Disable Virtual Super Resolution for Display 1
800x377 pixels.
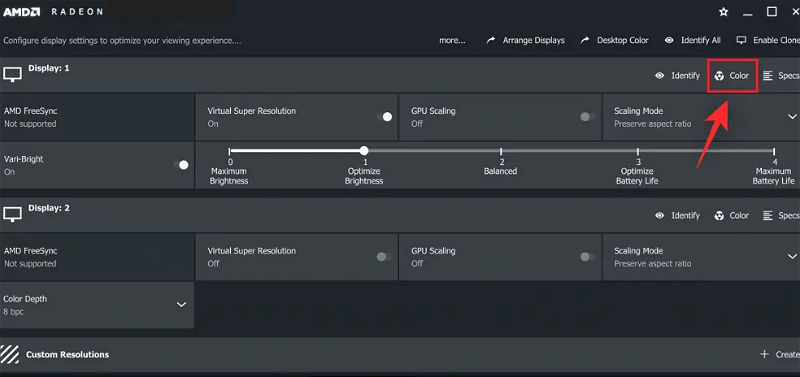click(385, 117)
